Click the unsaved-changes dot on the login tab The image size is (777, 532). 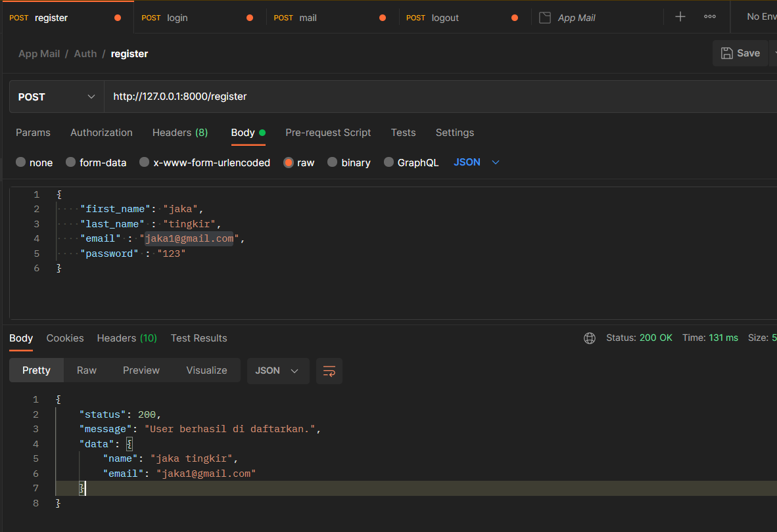point(250,18)
